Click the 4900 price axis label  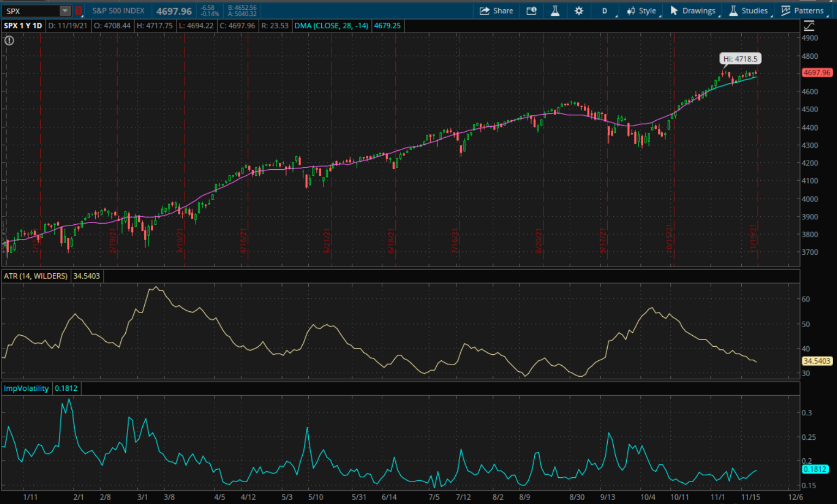click(x=810, y=38)
